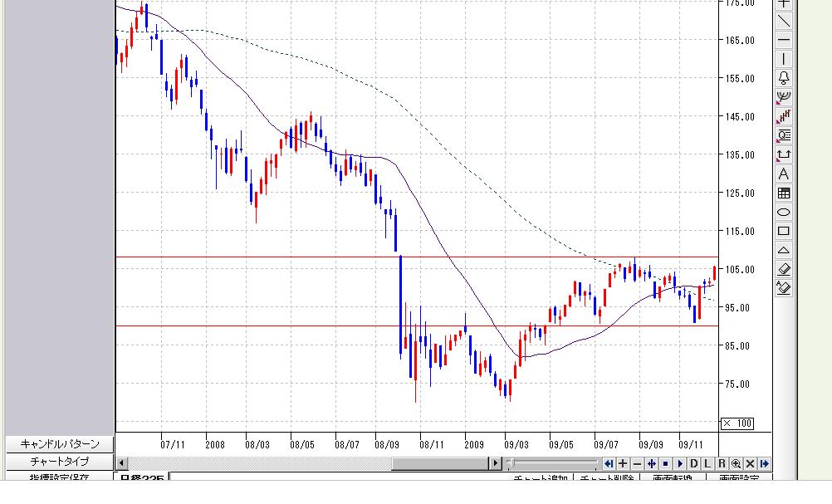Click the table grid icon in toolbar

coord(784,193)
